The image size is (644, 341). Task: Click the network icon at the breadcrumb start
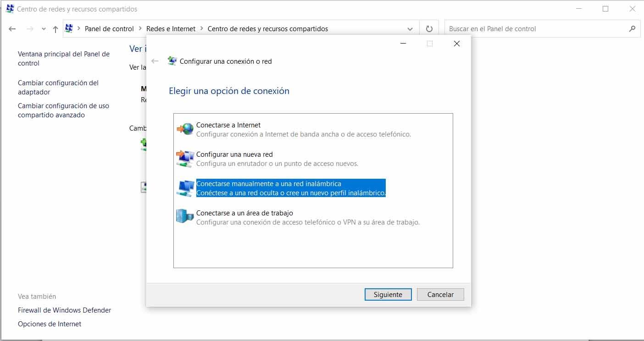click(69, 28)
